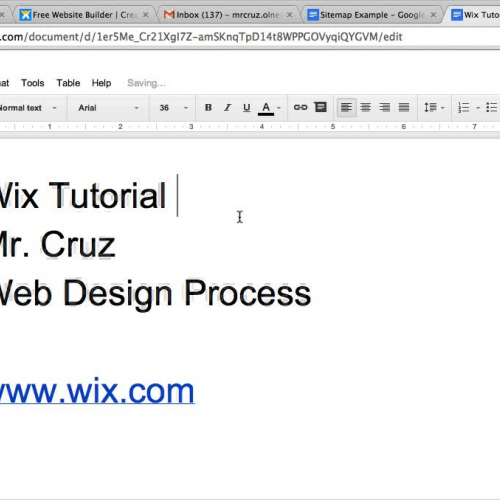Click the numbered list icon
This screenshot has width=500, height=500.
tap(464, 107)
